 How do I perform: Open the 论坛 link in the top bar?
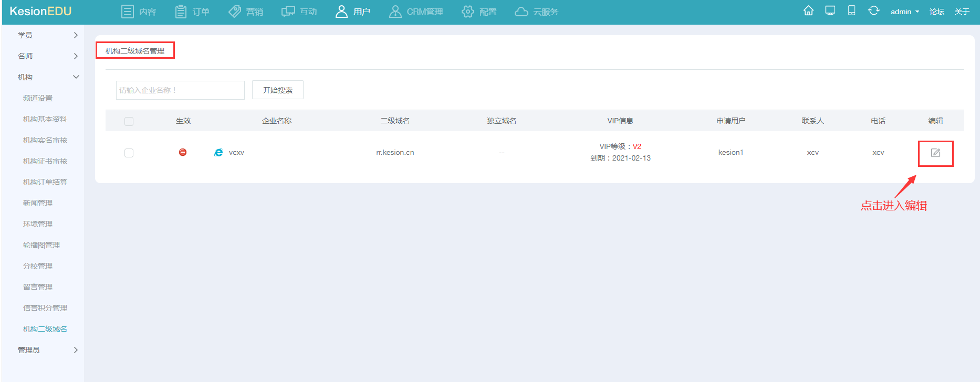point(936,12)
